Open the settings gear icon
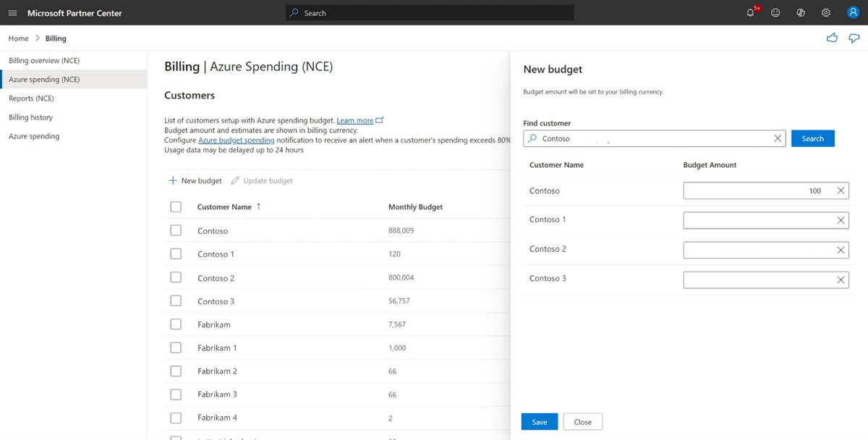Viewport: 868px width, 440px height. 826,13
